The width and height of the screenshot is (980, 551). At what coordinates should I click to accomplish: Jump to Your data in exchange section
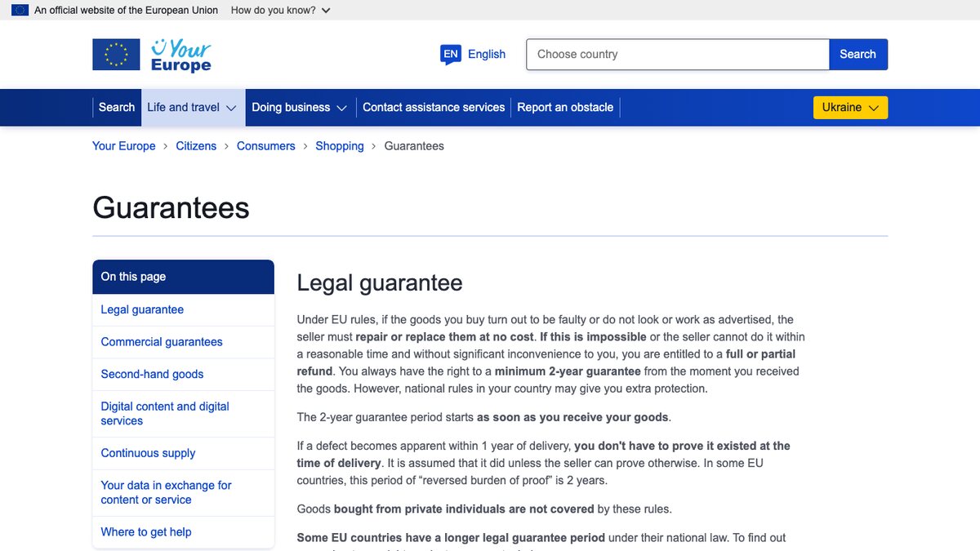click(167, 492)
